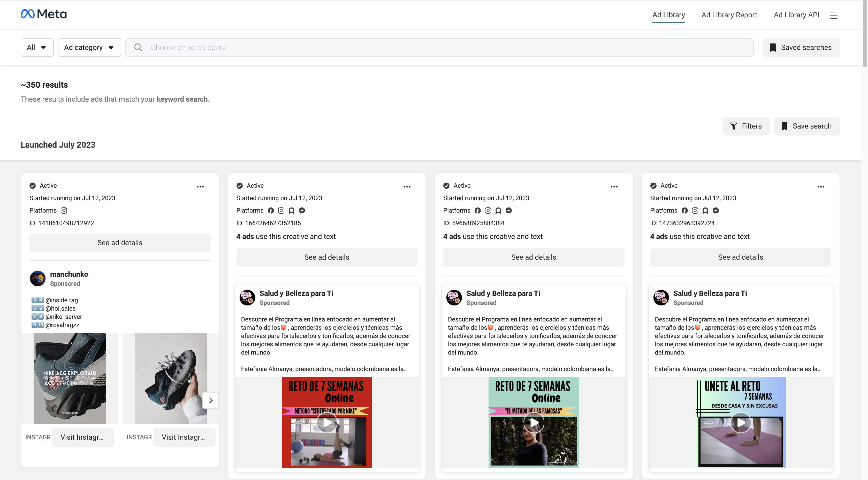This screenshot has width=868, height=480.
Task: Click the Facebook platform icon on ad 1664264627352185
Action: (271, 210)
